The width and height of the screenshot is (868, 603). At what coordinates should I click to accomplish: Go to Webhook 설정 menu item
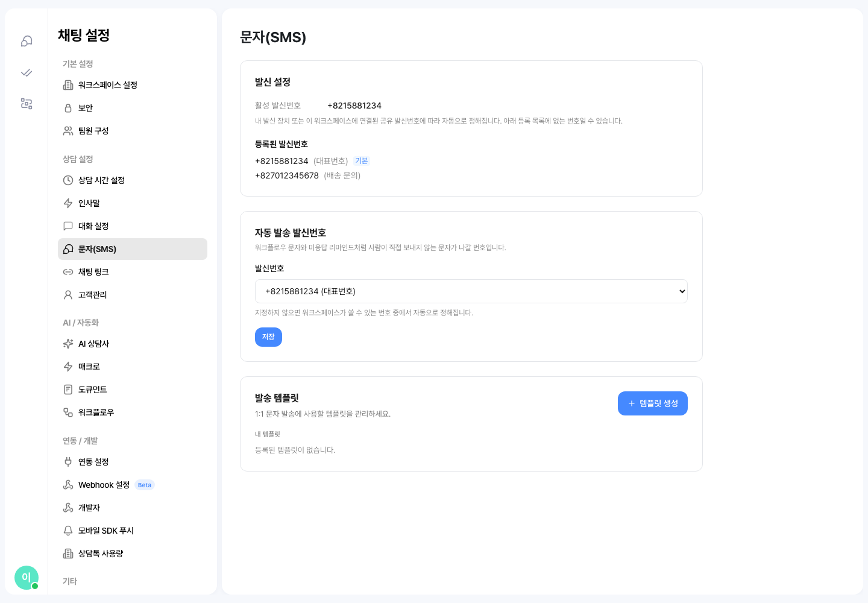point(133,485)
